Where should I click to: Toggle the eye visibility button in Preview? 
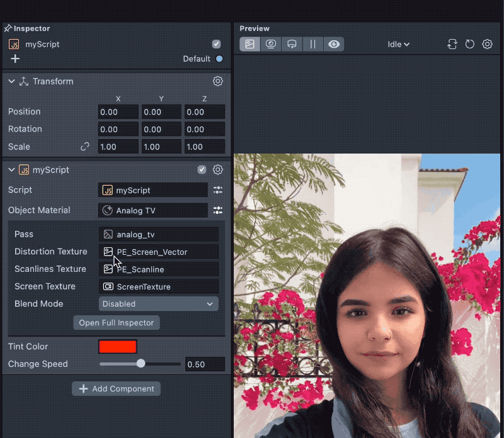click(x=334, y=45)
